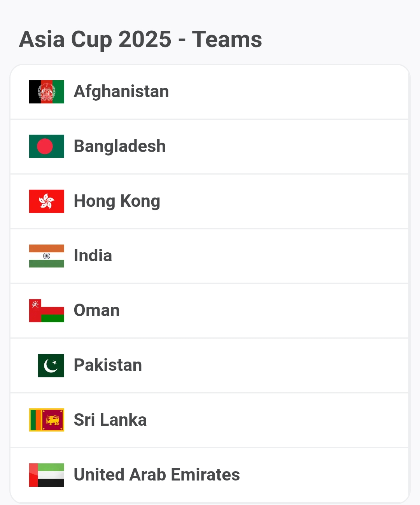
Task: Tap the Oman flag icon
Action: pyautogui.click(x=47, y=311)
